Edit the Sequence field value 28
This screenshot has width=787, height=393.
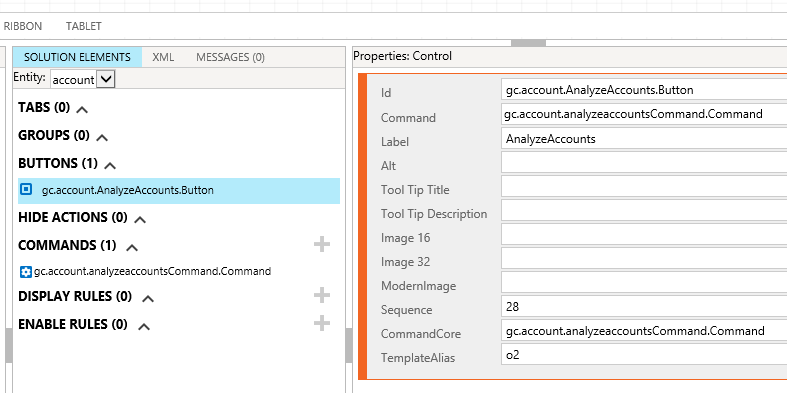(644, 307)
